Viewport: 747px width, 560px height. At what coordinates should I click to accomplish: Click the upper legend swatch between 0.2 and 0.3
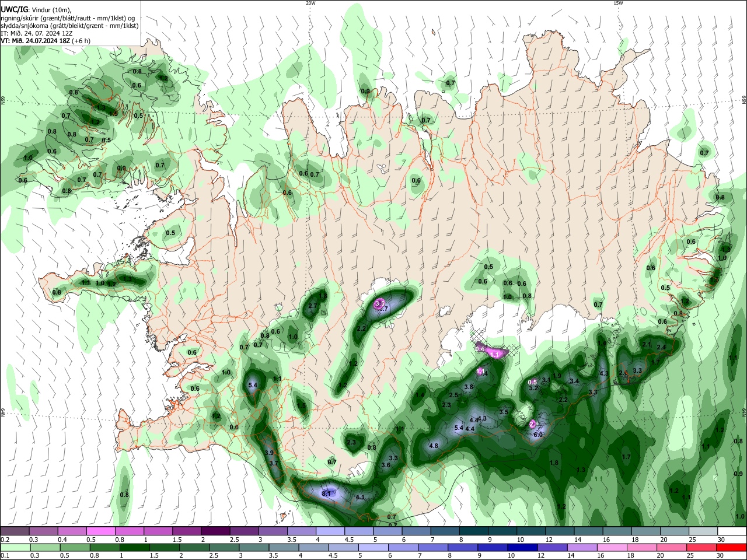point(15,531)
